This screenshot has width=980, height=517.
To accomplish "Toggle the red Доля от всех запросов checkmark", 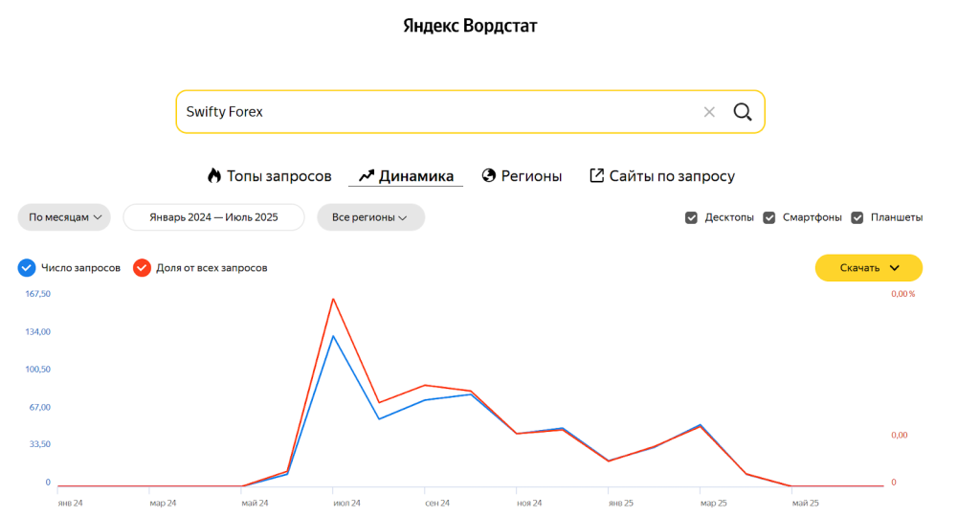I will pos(142,268).
